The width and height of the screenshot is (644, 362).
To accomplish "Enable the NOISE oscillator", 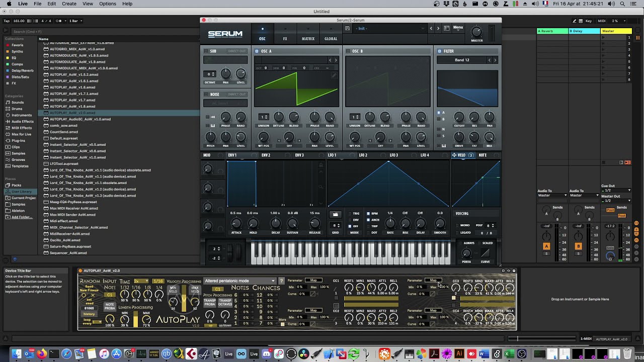I will (x=206, y=95).
